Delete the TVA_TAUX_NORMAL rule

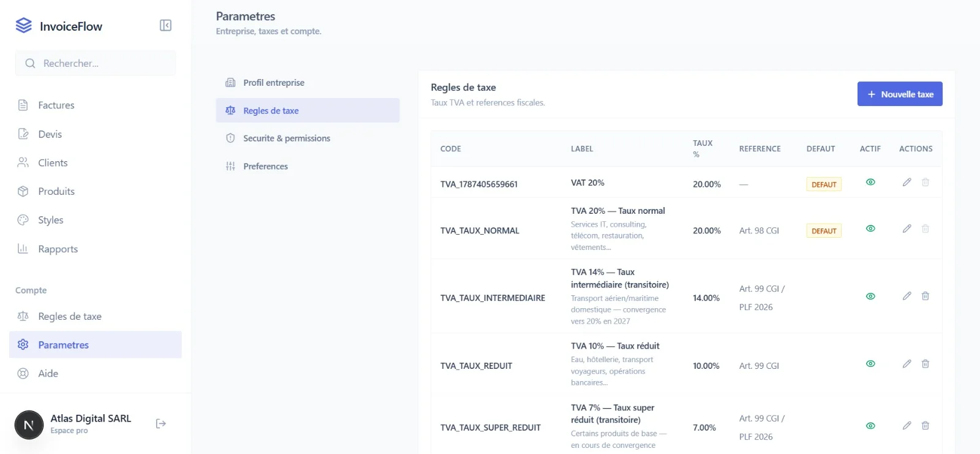tap(925, 229)
